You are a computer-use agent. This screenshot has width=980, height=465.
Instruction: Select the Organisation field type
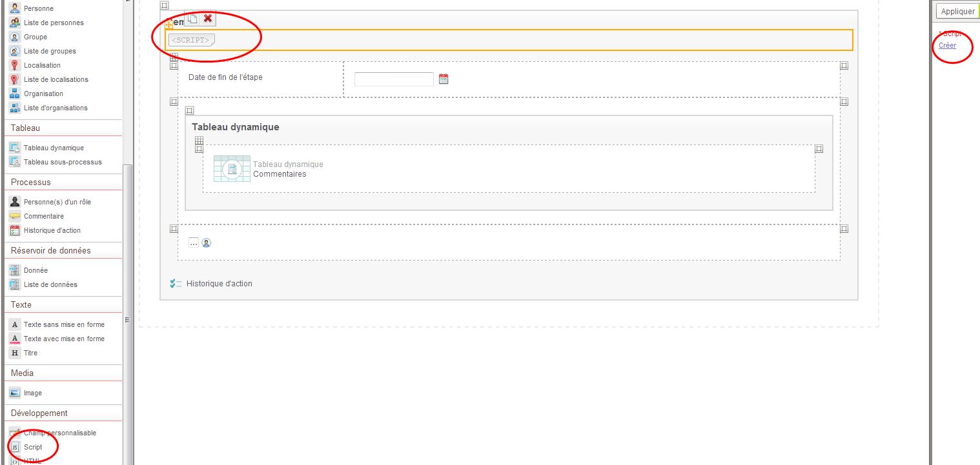point(36,94)
